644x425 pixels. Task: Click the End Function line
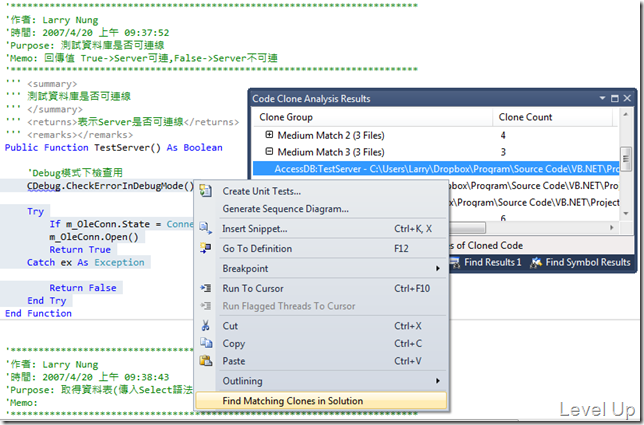coord(38,313)
